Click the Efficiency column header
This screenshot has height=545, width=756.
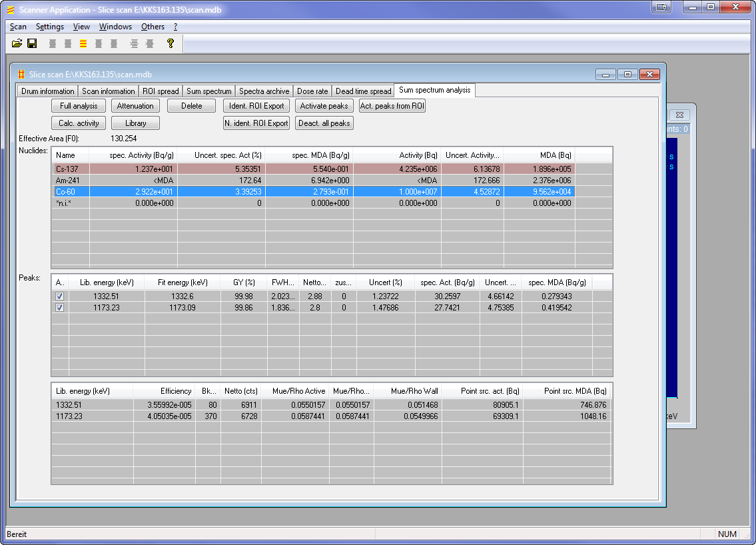[x=164, y=391]
